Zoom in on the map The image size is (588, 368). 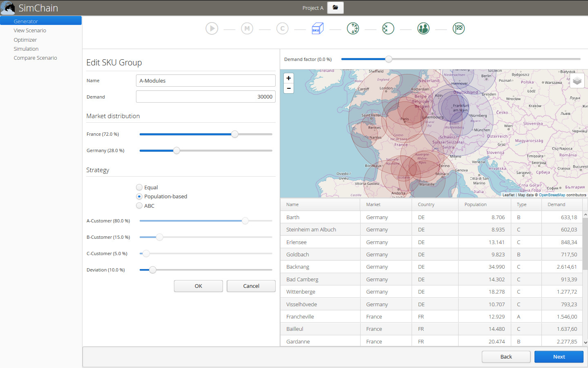pos(289,78)
